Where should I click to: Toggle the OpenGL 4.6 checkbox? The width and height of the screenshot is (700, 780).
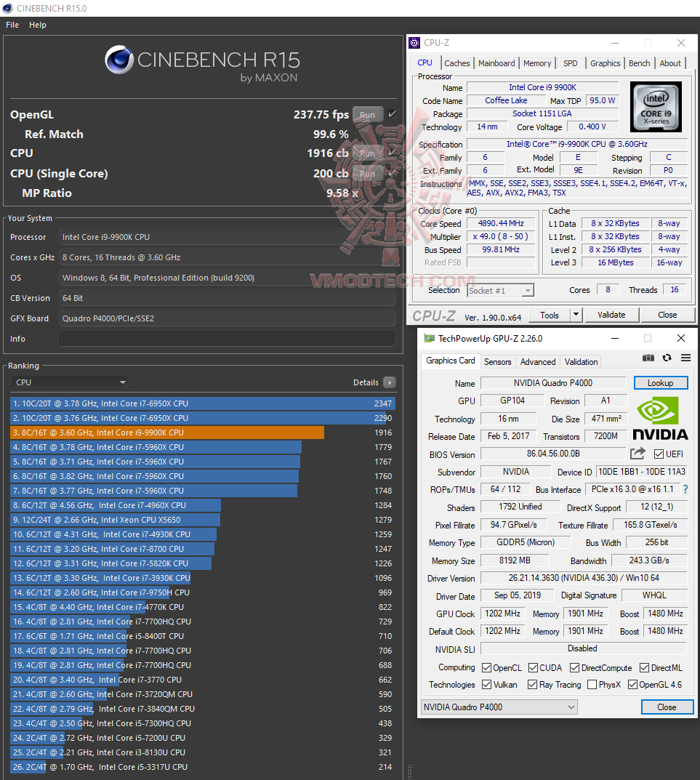click(632, 685)
